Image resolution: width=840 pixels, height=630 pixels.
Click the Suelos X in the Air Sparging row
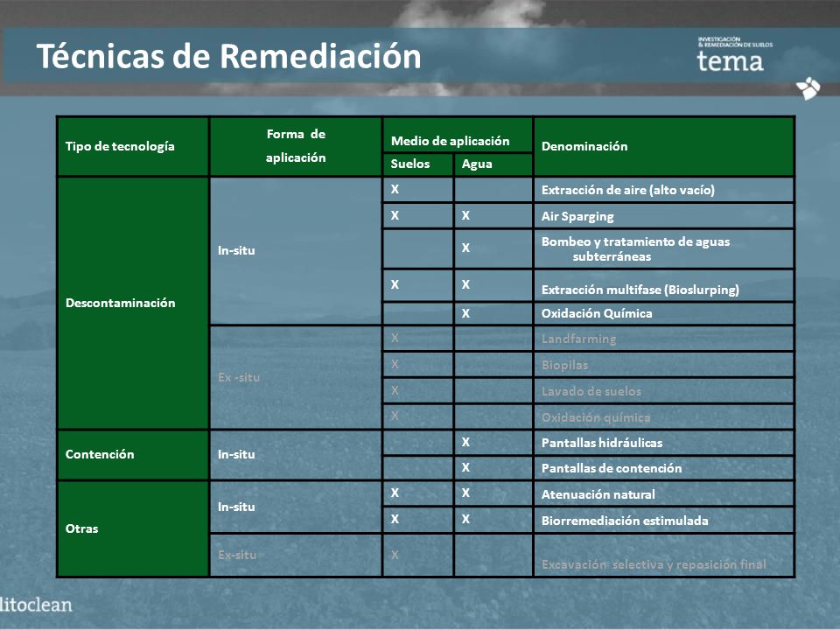coord(395,215)
